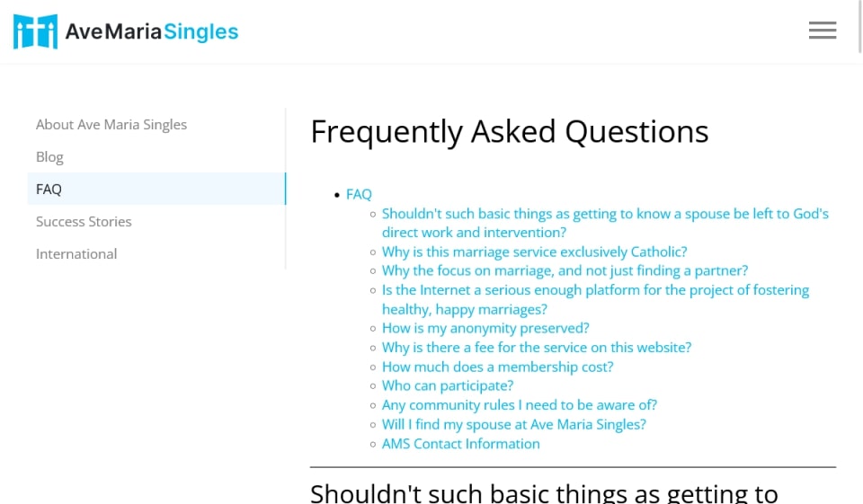Click the page's vertical scrollbar

859,27
